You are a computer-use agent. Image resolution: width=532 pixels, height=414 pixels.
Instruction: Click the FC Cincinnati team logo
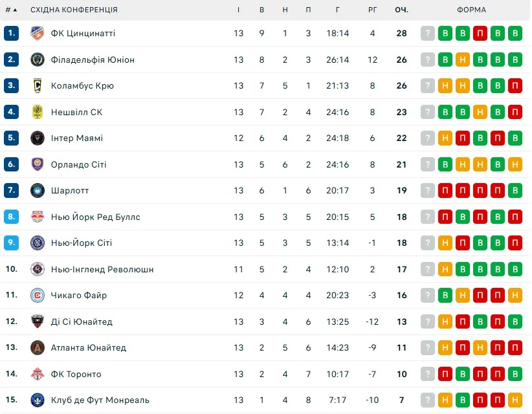pyautogui.click(x=37, y=34)
